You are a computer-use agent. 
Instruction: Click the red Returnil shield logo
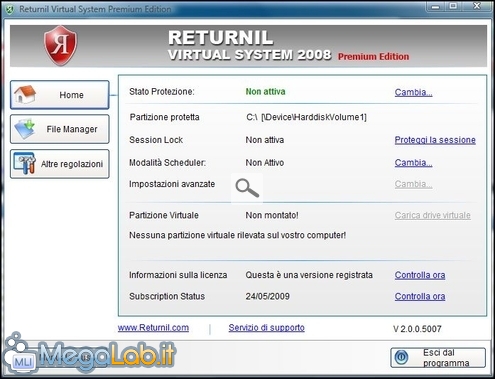[61, 46]
